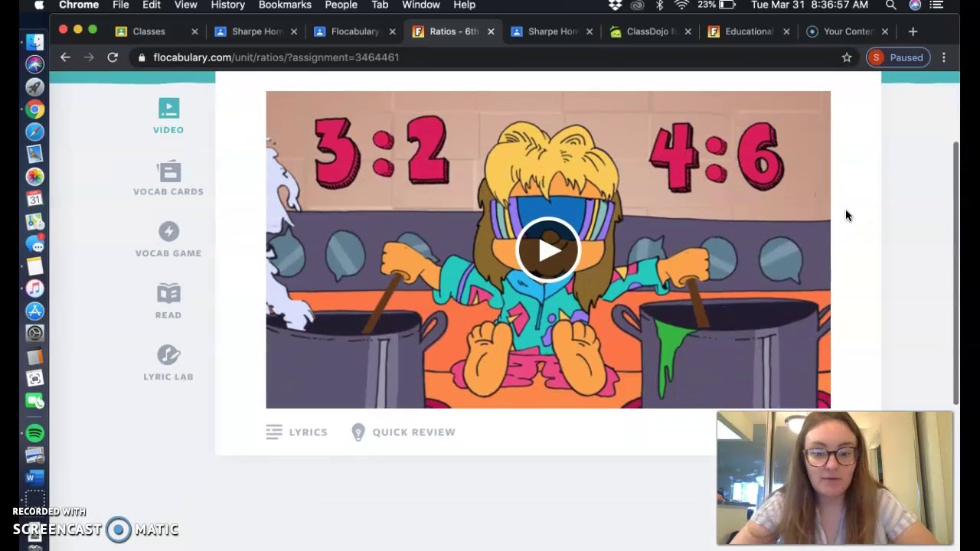Screen dimensions: 980x551
Task: Launch the Vocab Game icon
Action: 168,232
